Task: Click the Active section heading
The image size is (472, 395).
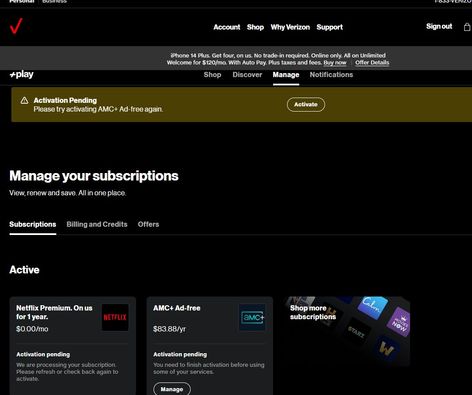Action: (x=24, y=270)
